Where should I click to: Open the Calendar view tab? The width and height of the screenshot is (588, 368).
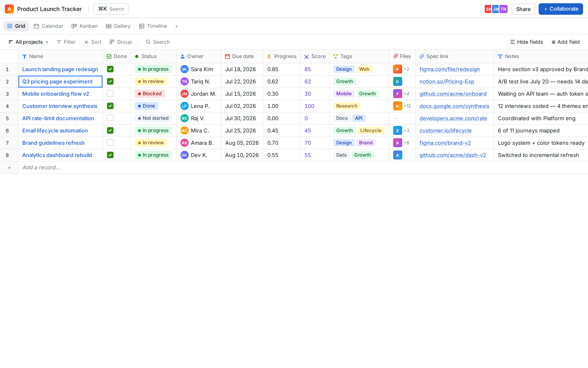click(x=48, y=26)
